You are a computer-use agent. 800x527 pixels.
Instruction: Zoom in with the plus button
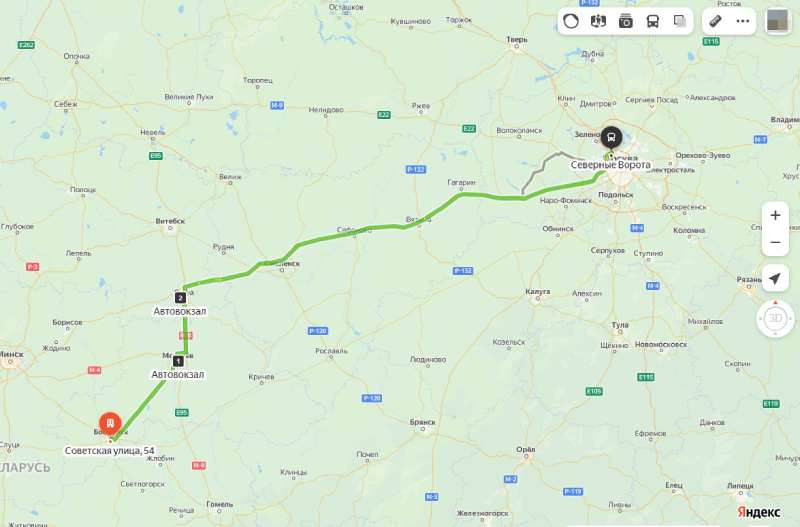(x=775, y=215)
